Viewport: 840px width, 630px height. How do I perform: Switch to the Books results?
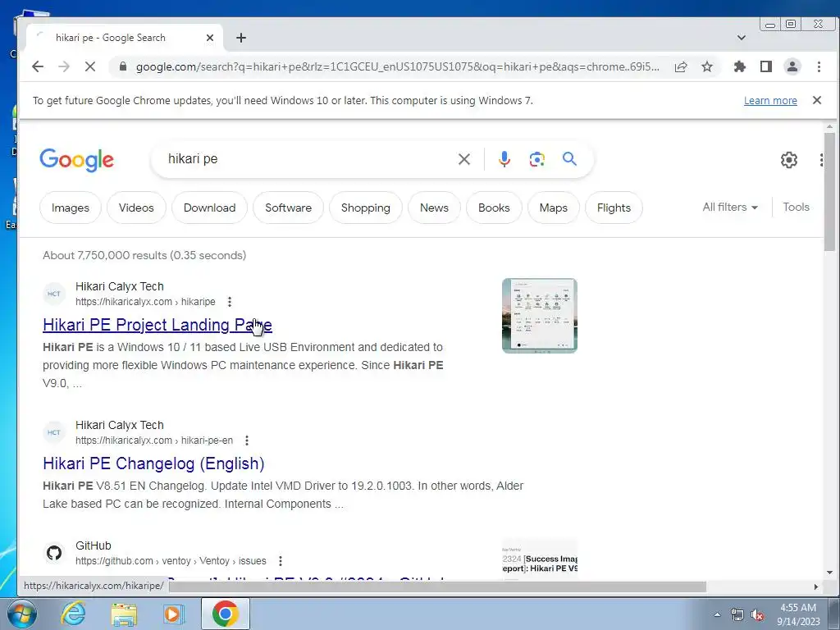494,208
